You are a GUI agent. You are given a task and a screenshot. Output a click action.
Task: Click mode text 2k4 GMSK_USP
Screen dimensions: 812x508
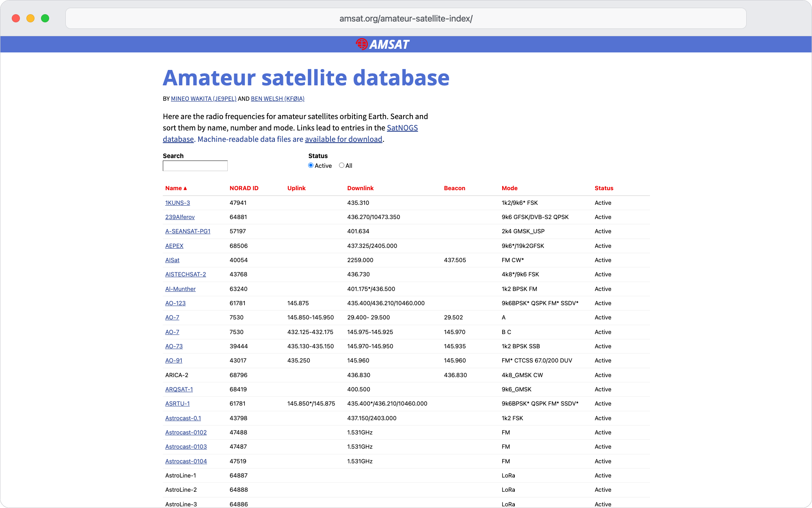pyautogui.click(x=523, y=231)
